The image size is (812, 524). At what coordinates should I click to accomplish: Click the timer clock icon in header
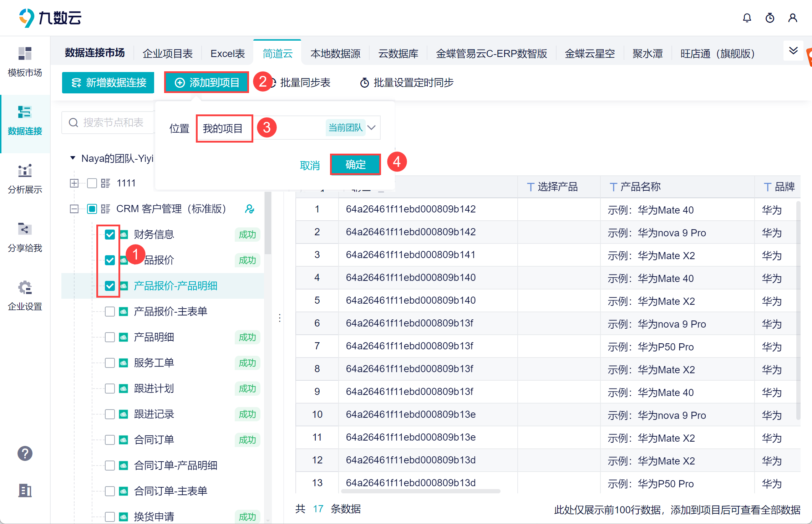pyautogui.click(x=770, y=18)
